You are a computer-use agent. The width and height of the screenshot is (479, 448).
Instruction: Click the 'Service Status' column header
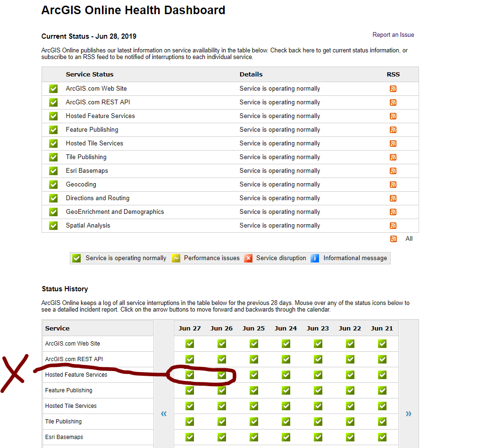(90, 74)
